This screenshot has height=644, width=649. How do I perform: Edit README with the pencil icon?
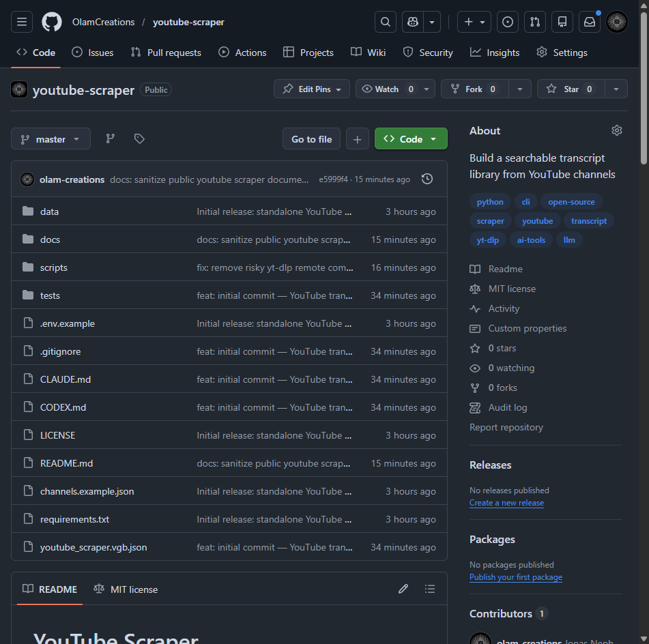[x=403, y=589]
